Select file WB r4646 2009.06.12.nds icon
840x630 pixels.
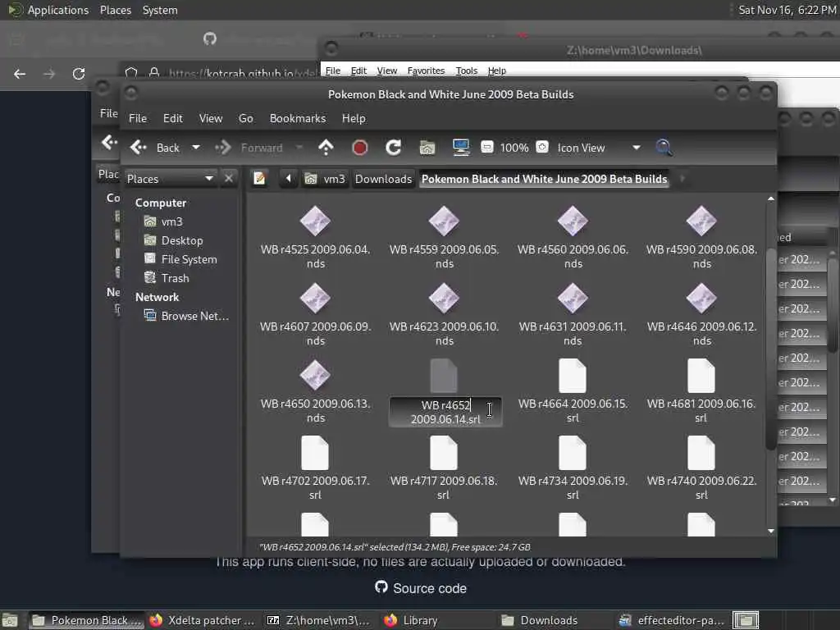click(701, 297)
